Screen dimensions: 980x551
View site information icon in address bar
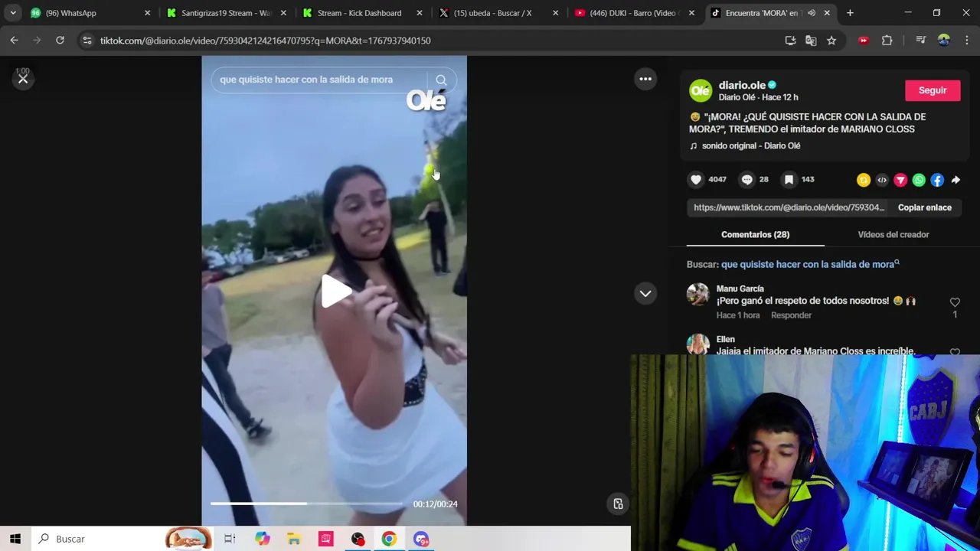coord(87,41)
